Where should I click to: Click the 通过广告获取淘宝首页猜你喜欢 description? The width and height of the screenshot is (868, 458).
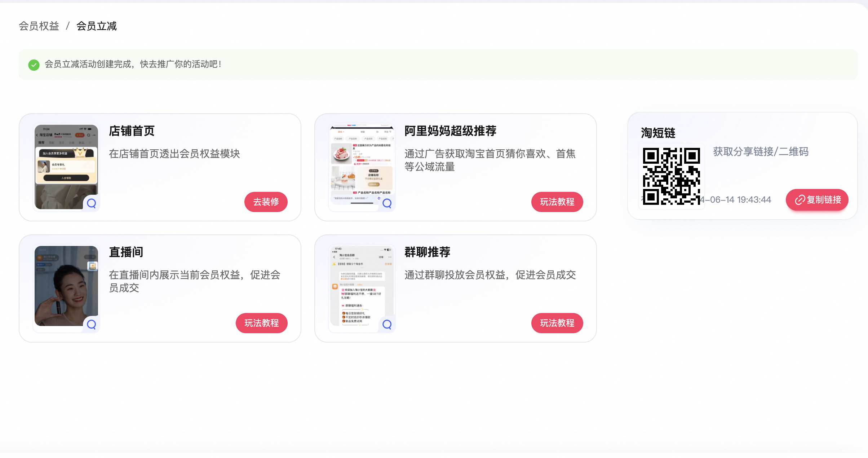[490, 160]
